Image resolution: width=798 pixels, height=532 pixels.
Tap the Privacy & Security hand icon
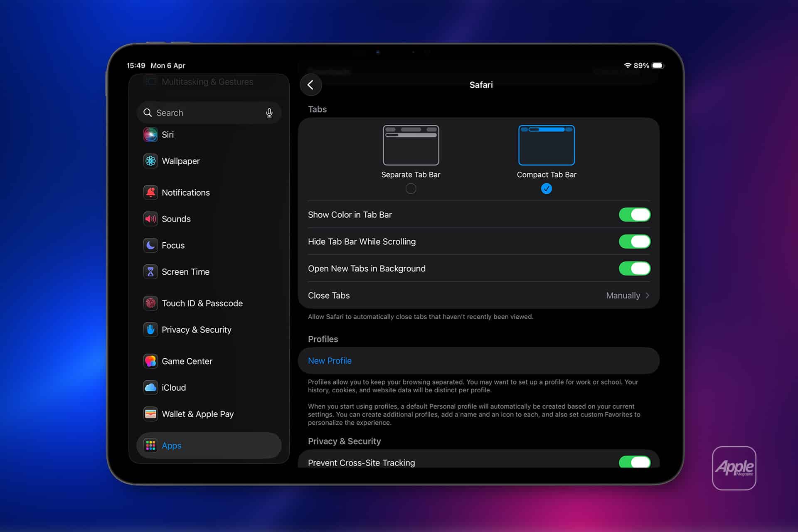click(150, 330)
